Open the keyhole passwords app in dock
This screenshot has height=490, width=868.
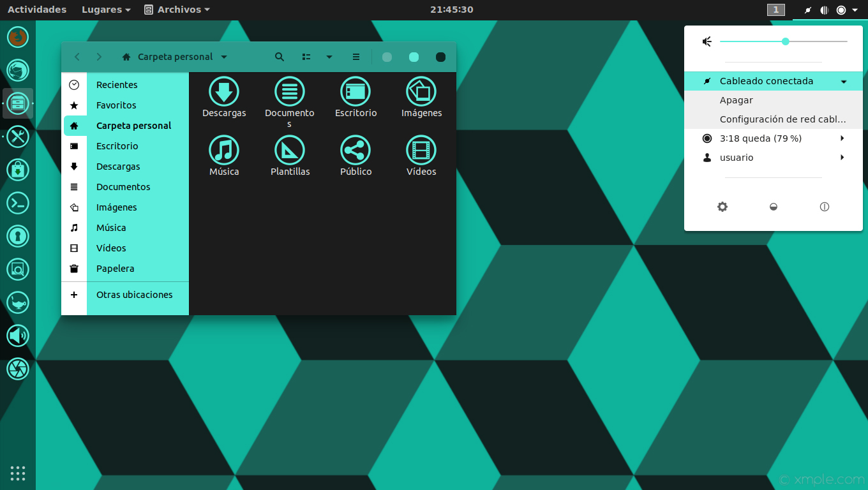(x=18, y=236)
